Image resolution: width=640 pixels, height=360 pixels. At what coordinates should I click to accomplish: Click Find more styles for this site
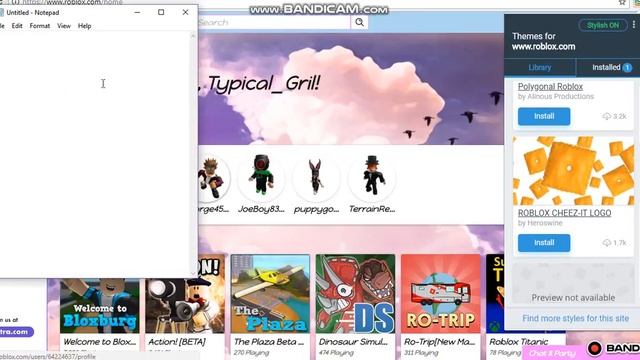click(576, 318)
